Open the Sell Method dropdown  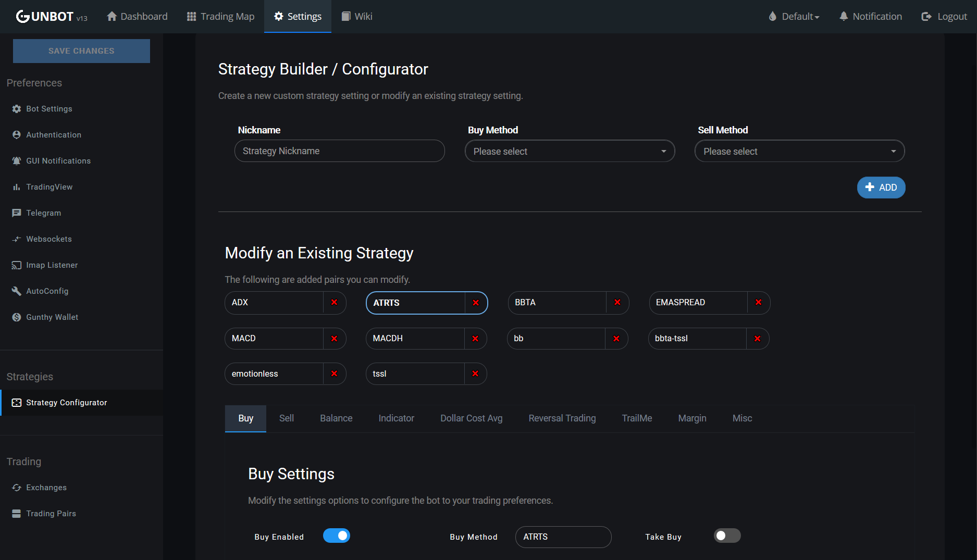tap(800, 151)
